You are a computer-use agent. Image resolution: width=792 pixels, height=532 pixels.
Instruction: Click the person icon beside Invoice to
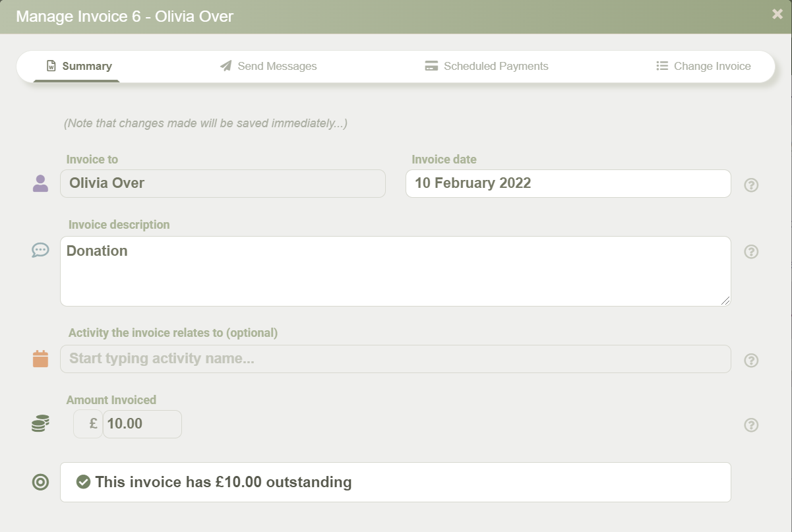(40, 184)
